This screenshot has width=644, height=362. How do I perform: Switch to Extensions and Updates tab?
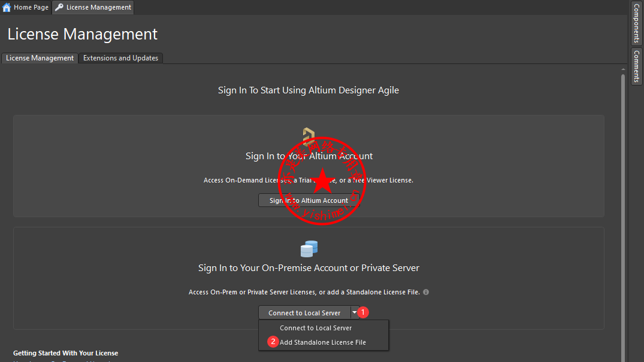point(120,58)
